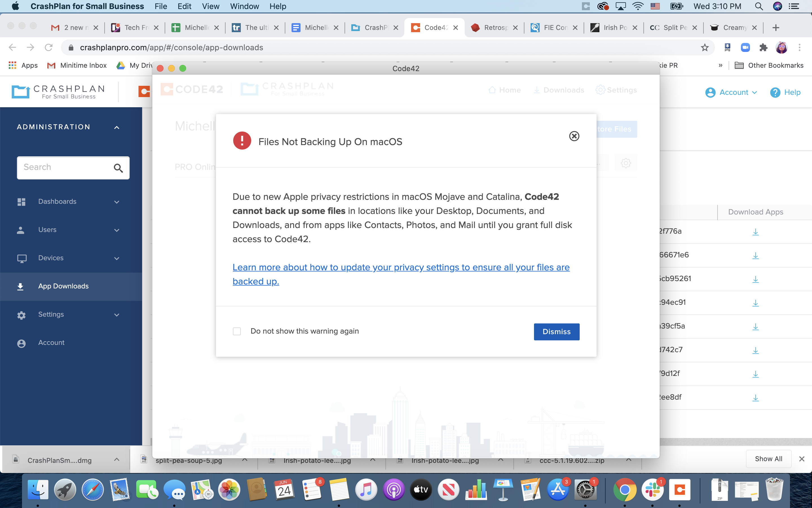
Task: Download app in the ee8df row
Action: pyautogui.click(x=755, y=398)
